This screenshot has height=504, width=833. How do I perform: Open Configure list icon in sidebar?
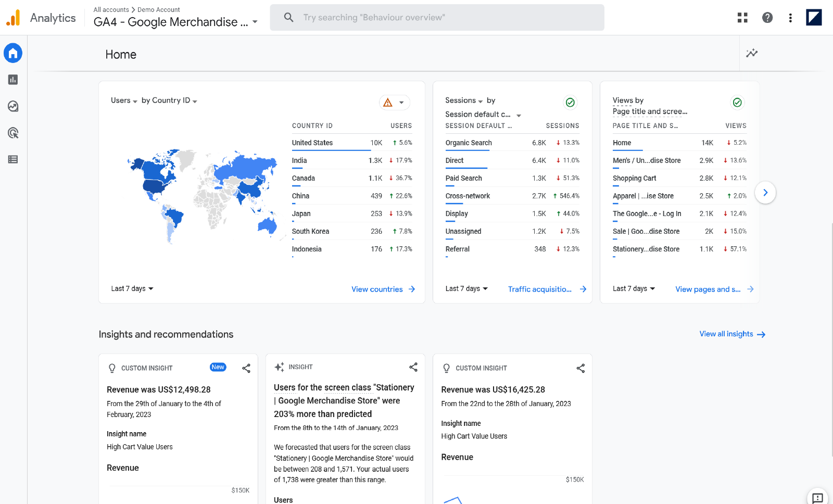(x=13, y=159)
